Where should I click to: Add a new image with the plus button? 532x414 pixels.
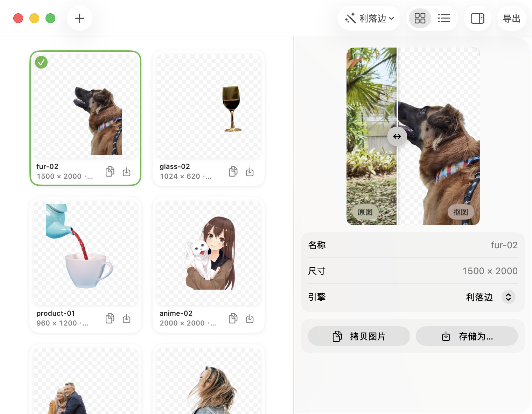pyautogui.click(x=80, y=18)
